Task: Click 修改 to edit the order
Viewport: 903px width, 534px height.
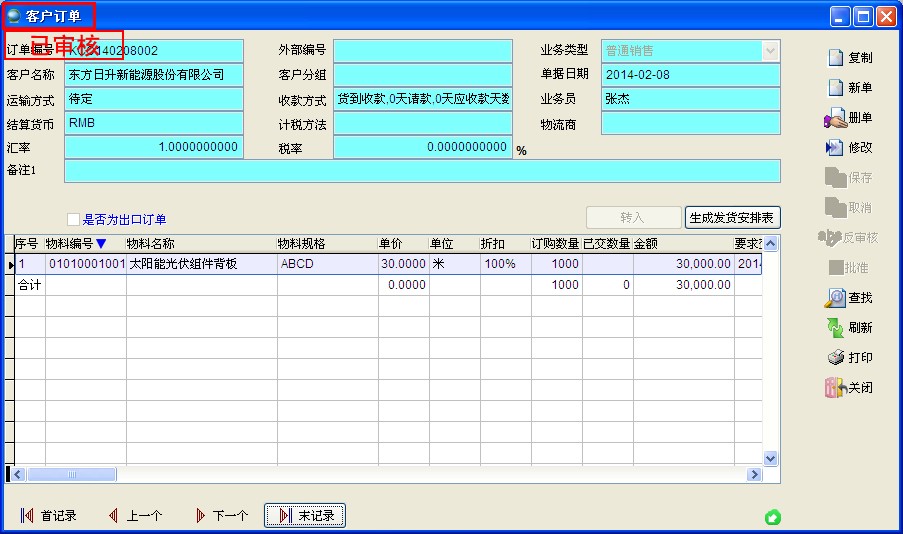Action: (x=849, y=147)
